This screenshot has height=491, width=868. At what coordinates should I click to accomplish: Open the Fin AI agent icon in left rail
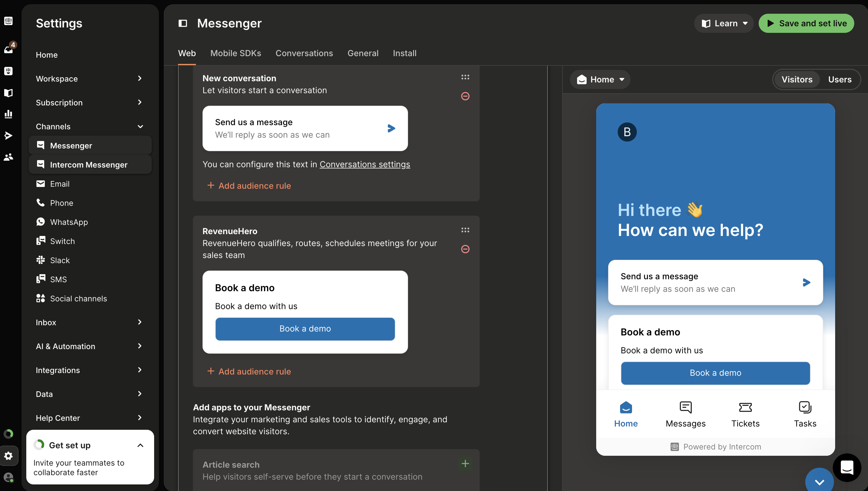[x=8, y=71]
